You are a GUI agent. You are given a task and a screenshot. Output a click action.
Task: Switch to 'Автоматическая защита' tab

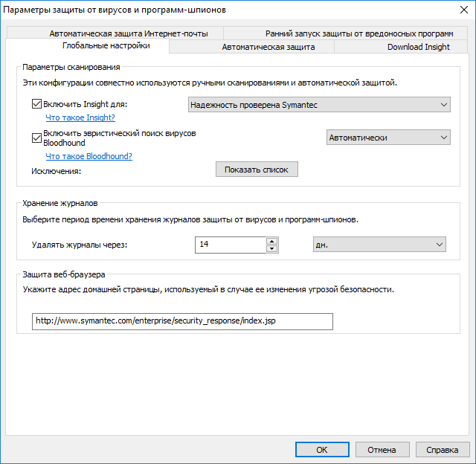[268, 47]
